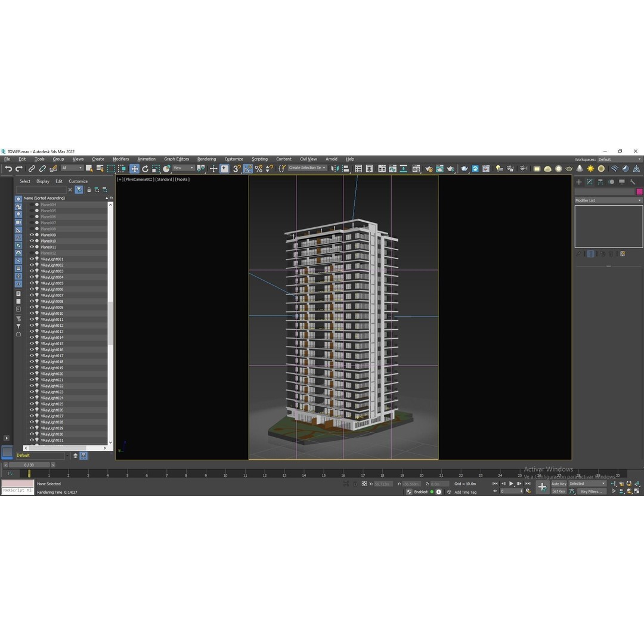Hide VRayLight027 with its eye icon
The image size is (644, 644).
click(x=32, y=416)
